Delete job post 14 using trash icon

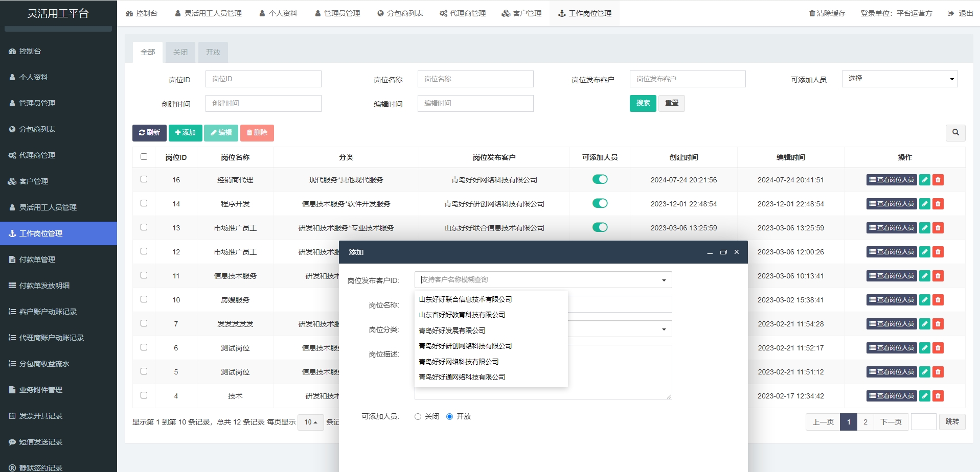click(x=938, y=203)
